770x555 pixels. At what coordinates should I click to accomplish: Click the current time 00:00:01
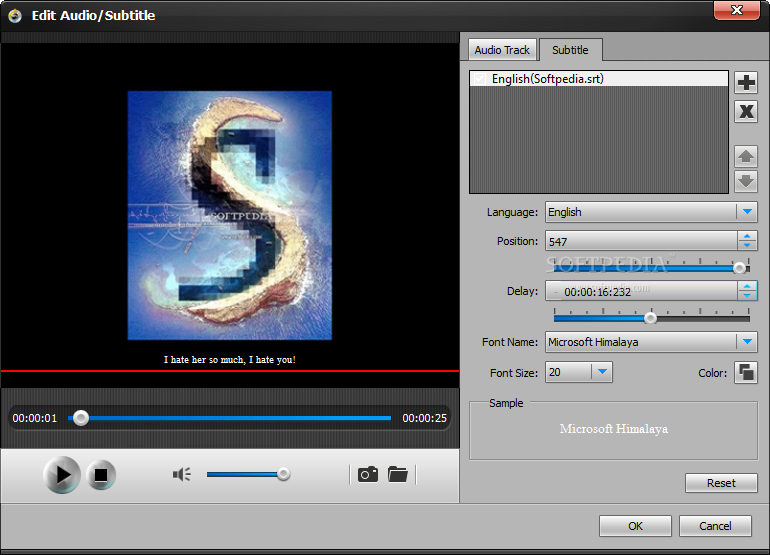35,418
